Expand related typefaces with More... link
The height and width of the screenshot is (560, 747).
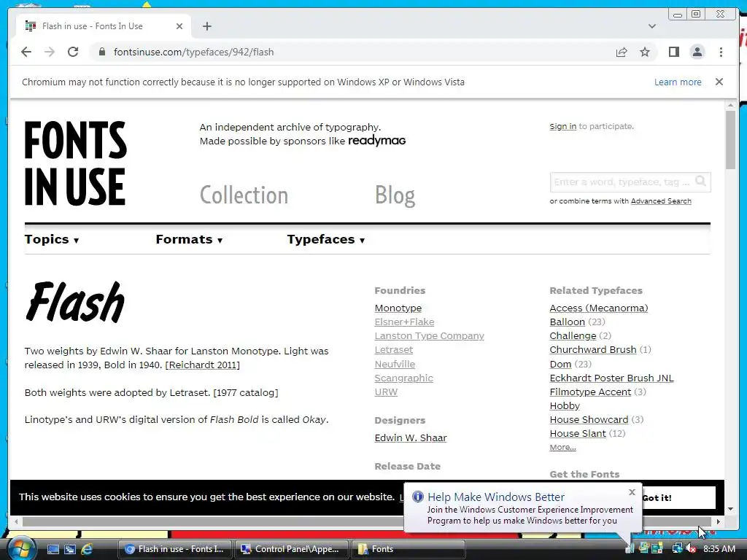[x=562, y=447]
